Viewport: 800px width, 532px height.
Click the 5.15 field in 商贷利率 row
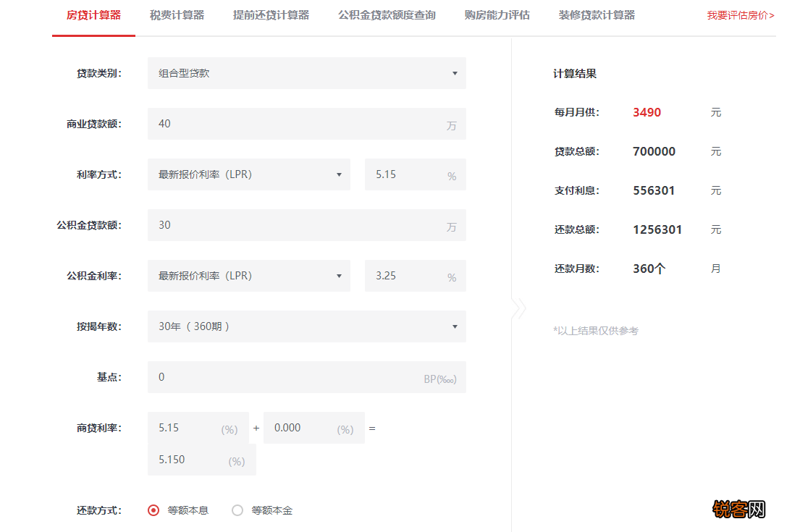pos(198,428)
